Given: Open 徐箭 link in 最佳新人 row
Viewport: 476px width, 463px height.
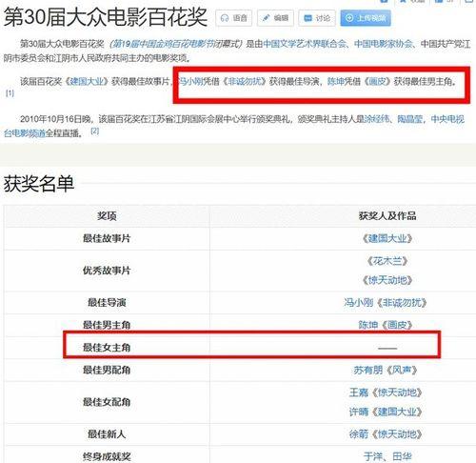Looking at the screenshot, I should [x=359, y=434].
